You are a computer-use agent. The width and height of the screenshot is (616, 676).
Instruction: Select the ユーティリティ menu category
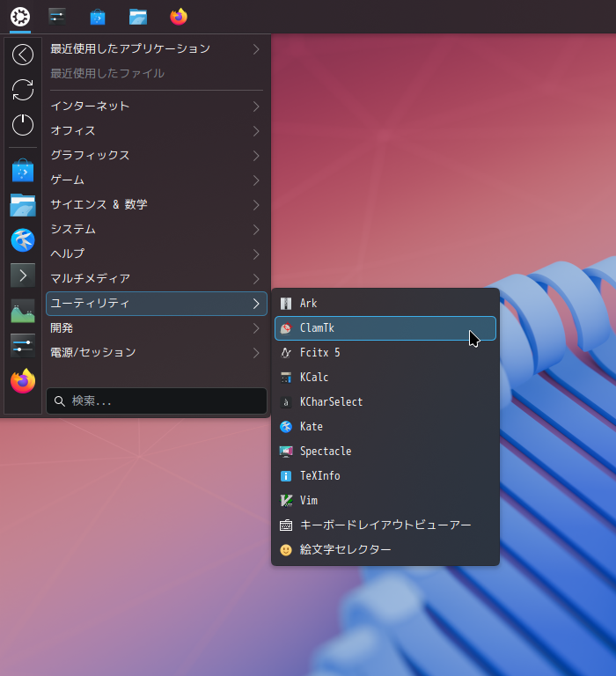(157, 304)
